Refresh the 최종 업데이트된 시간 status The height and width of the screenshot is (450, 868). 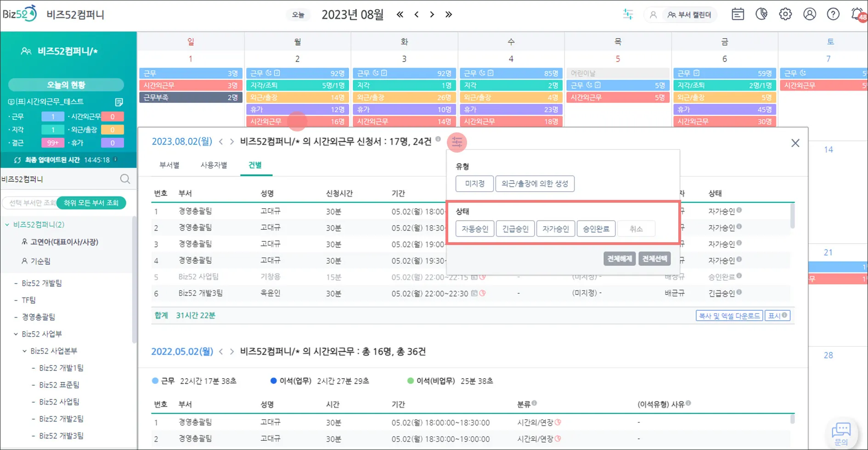(x=17, y=160)
